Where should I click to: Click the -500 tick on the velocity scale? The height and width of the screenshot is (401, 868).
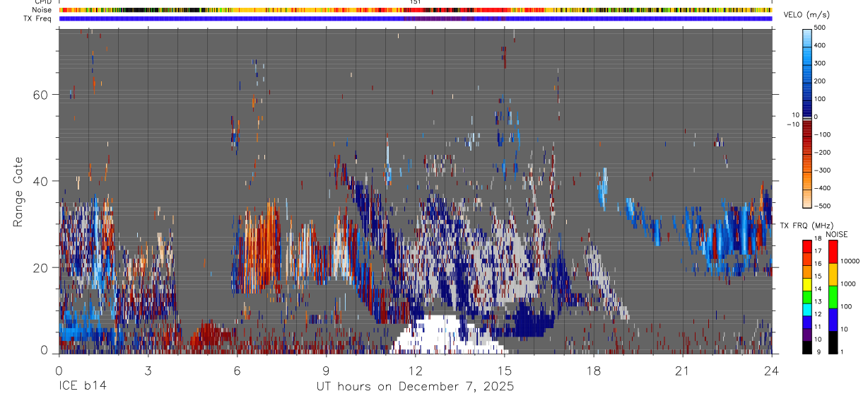click(822, 206)
